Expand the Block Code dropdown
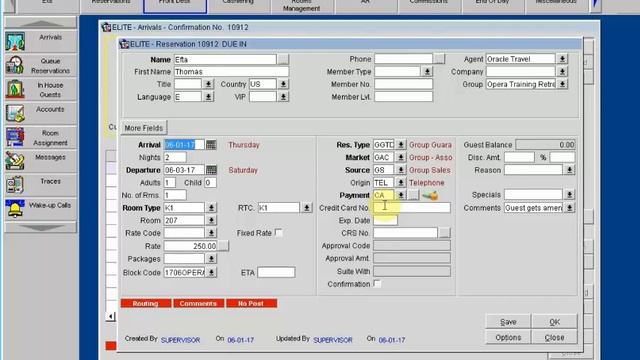This screenshot has height=360, width=640. pyautogui.click(x=211, y=272)
